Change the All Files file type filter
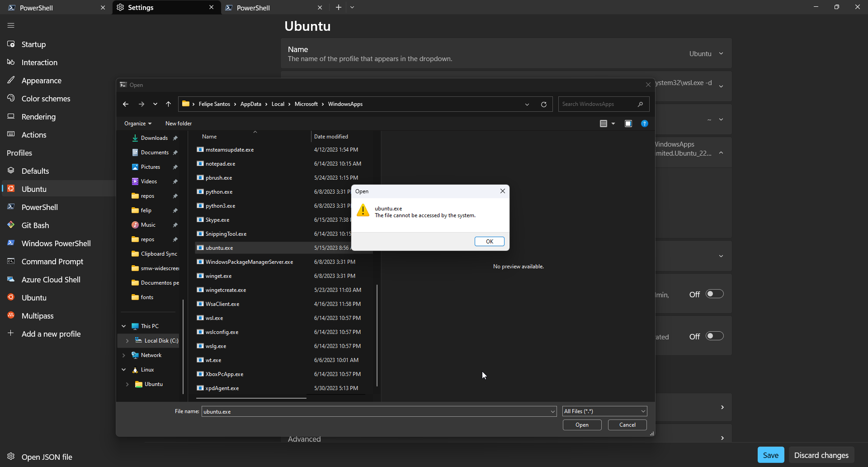The width and height of the screenshot is (868, 467). point(604,411)
